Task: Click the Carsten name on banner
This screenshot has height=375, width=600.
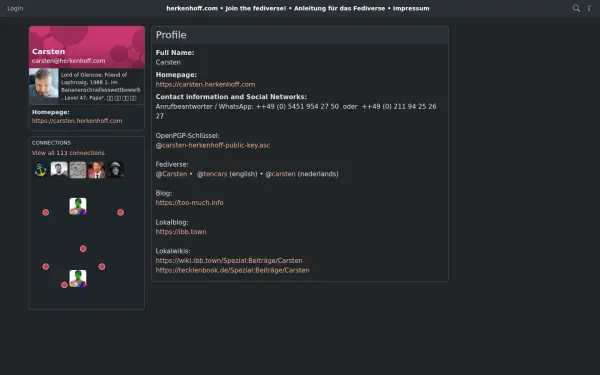Action: (x=48, y=51)
